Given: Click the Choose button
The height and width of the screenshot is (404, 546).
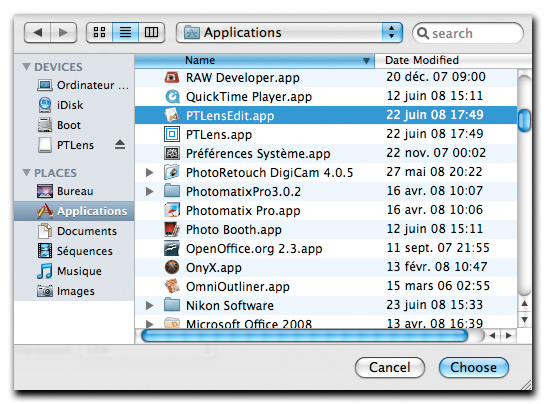Looking at the screenshot, I should click(x=474, y=367).
